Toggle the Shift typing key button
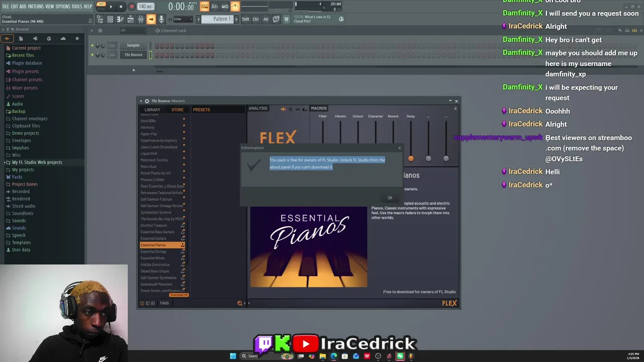Screen dimensions: 644x362 [x=246, y=19]
